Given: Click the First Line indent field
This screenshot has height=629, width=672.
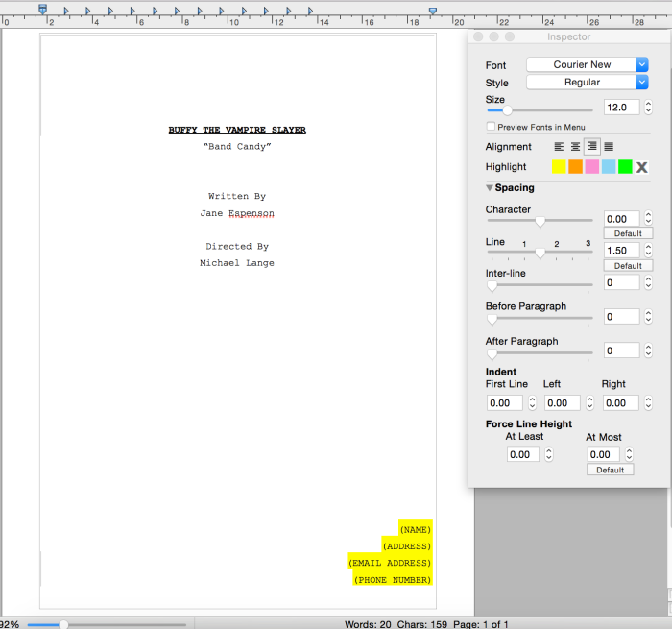Looking at the screenshot, I should 505,403.
